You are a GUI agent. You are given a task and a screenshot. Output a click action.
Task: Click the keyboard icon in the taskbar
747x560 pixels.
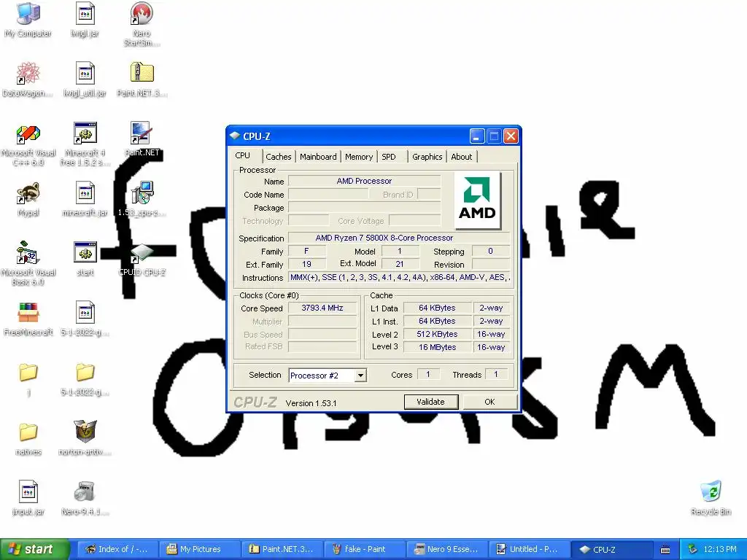pyautogui.click(x=665, y=550)
